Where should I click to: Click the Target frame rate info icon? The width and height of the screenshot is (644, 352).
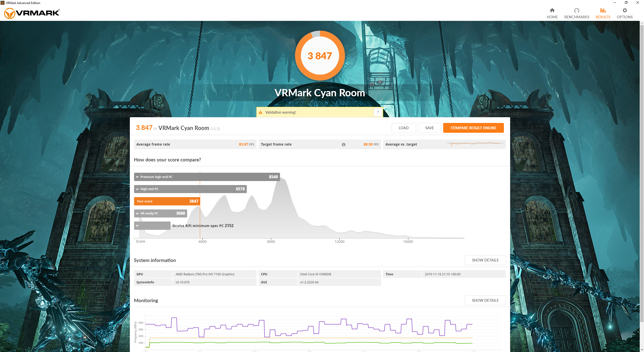(343, 145)
